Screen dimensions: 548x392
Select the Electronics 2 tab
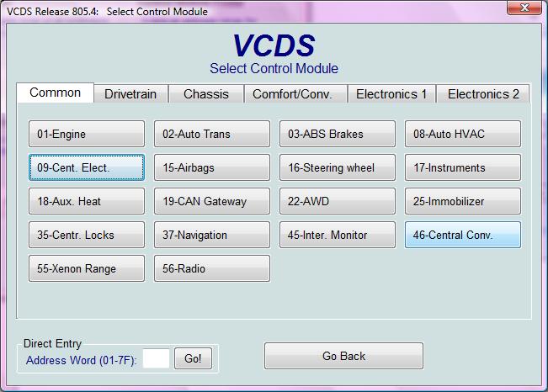coord(483,93)
